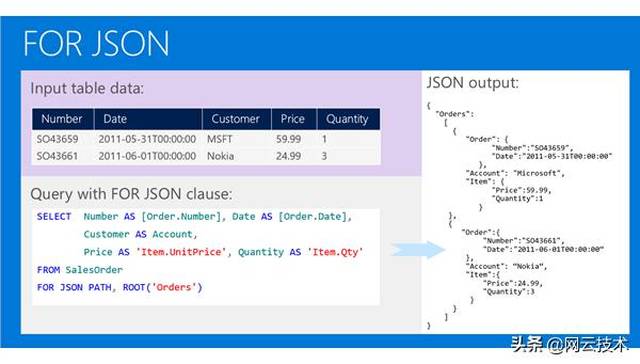The width and height of the screenshot is (640, 364).
Task: Click 'FOR JSON PATH' in the query
Action: click(x=74, y=287)
